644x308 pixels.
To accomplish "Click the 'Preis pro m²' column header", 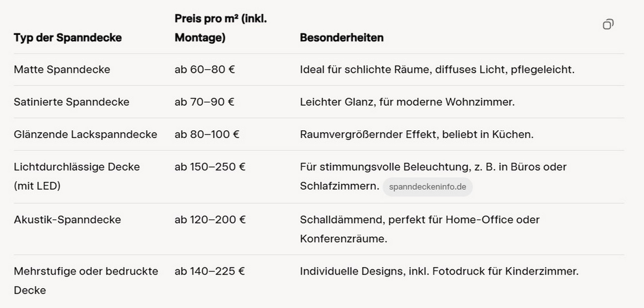I will tap(221, 28).
